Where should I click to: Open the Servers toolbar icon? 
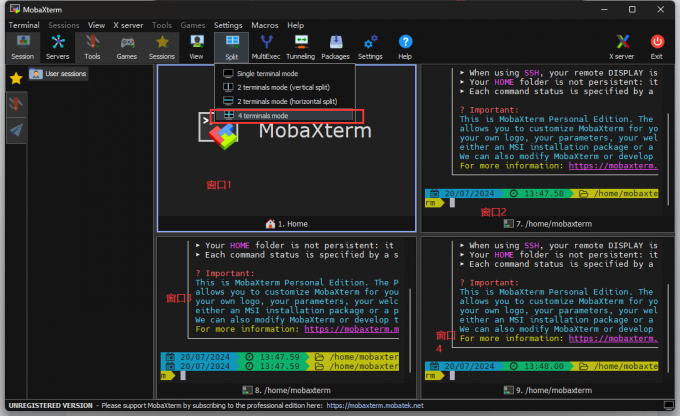(x=57, y=47)
